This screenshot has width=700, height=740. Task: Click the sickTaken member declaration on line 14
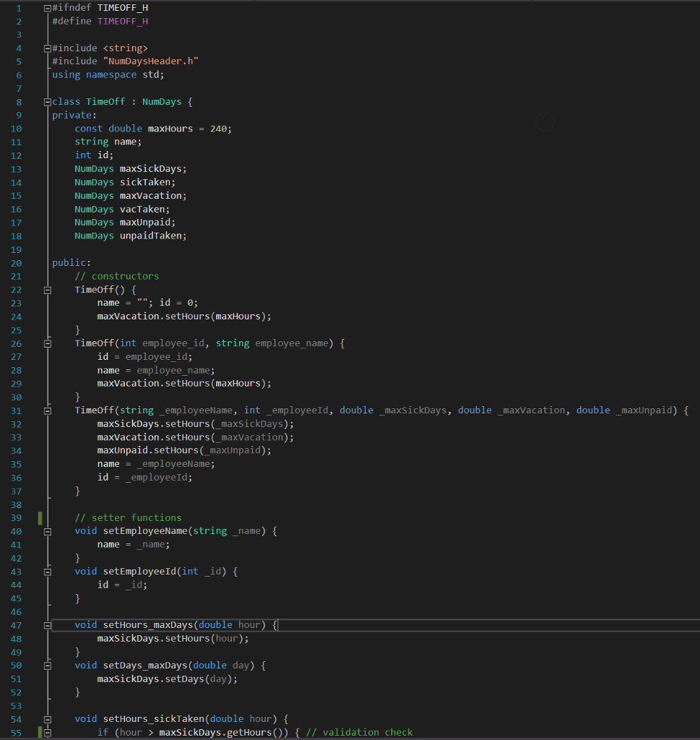(x=125, y=182)
